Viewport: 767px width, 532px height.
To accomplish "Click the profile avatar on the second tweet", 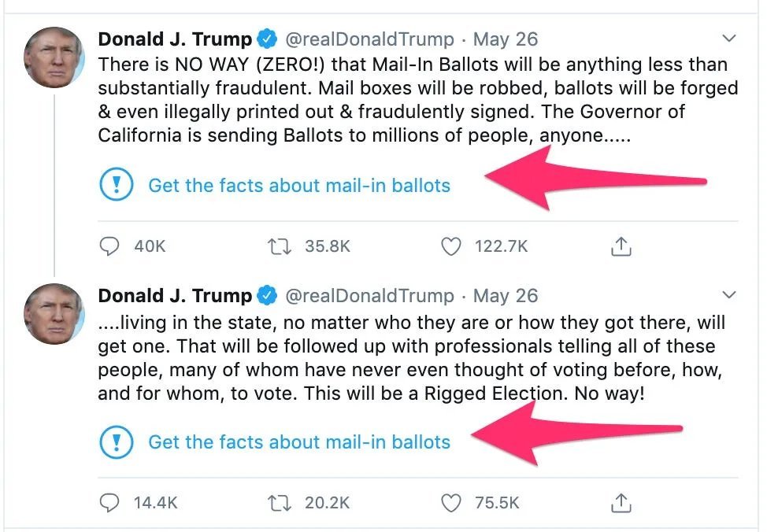I will pos(54,313).
